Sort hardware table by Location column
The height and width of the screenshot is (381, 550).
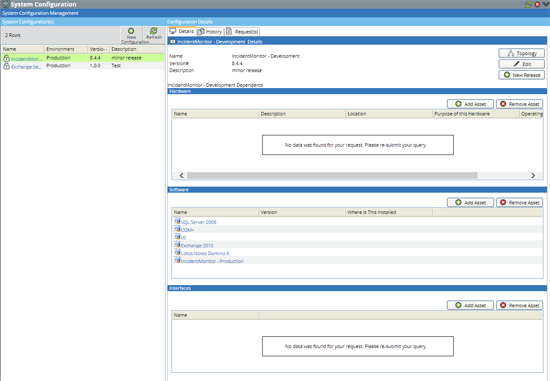(x=389, y=114)
